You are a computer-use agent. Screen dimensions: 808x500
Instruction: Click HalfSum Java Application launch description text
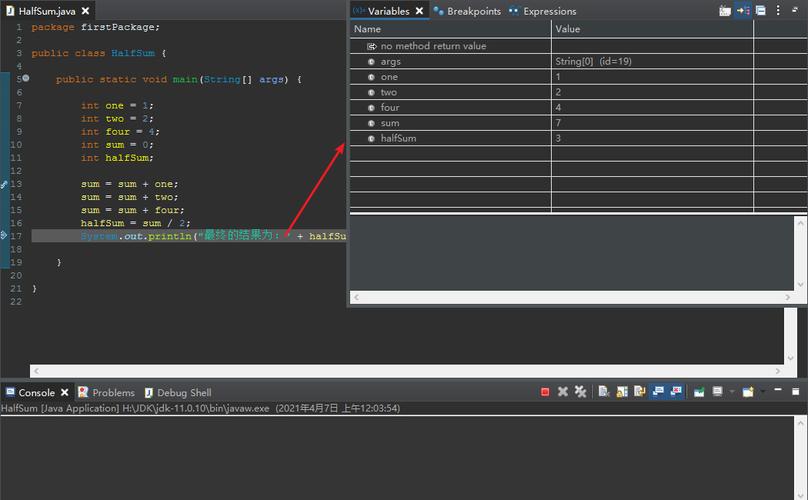200,408
